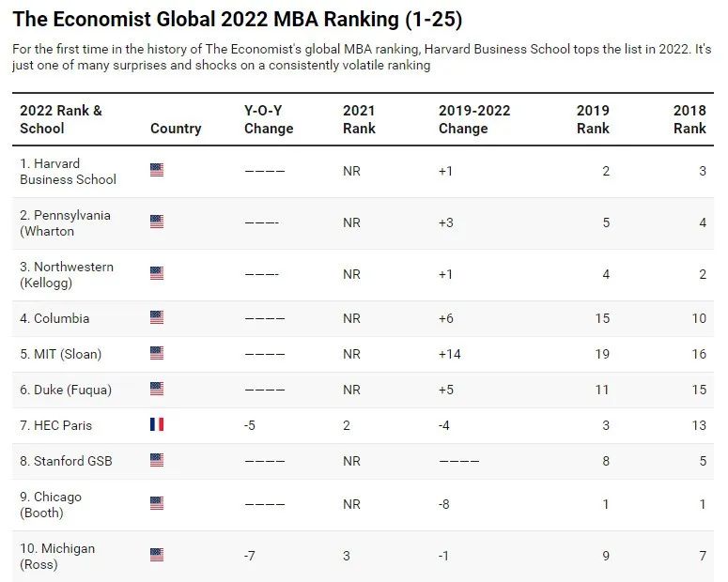Click the US flag beside Stanford GSB

[157, 460]
